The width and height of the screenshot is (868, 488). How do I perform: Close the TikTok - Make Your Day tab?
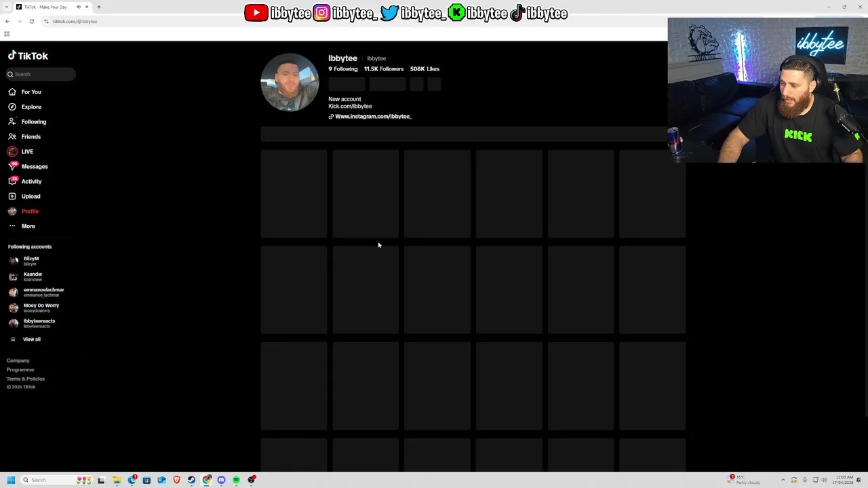tap(87, 7)
